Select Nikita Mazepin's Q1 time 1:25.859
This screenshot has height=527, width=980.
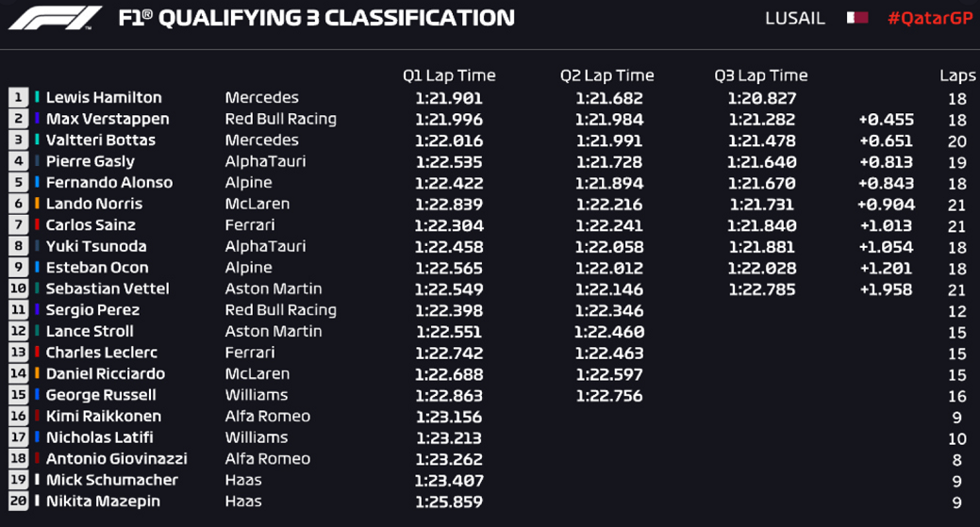point(449,502)
